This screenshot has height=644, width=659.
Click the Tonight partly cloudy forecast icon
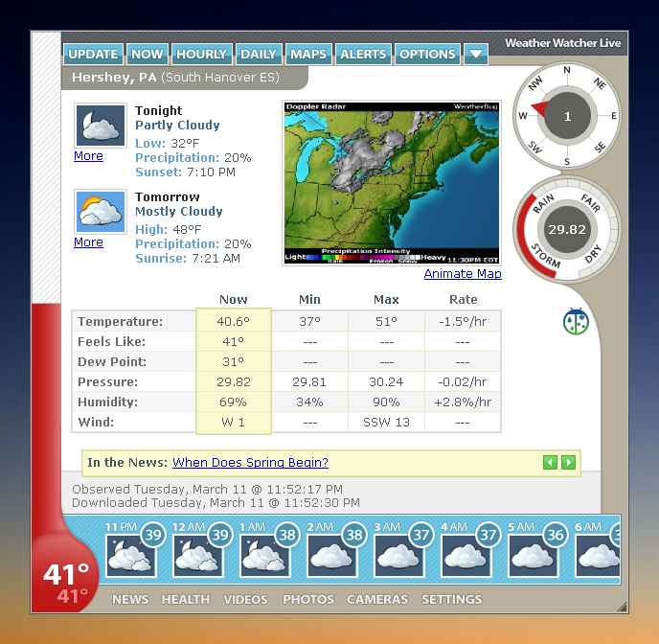point(101,126)
